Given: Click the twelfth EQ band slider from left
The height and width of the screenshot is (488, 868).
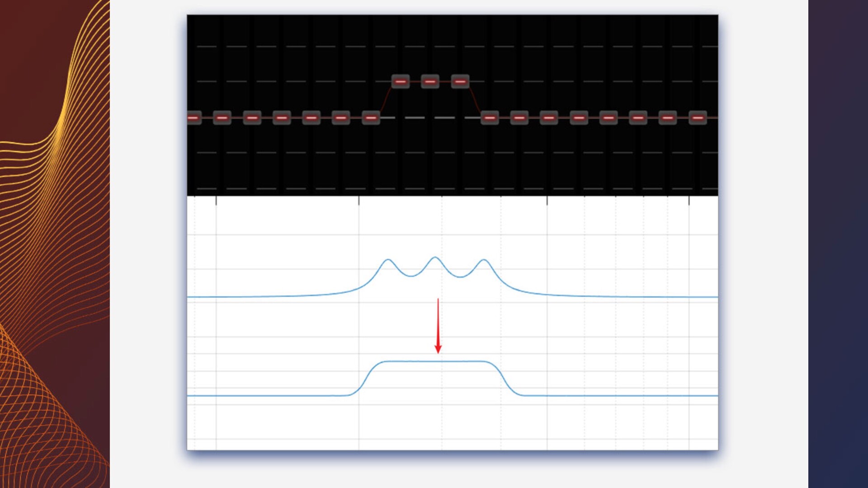Looking at the screenshot, I should (x=519, y=118).
